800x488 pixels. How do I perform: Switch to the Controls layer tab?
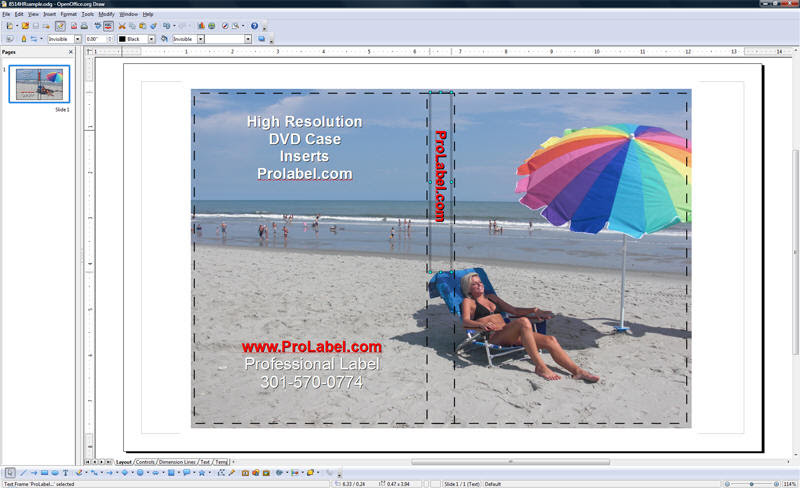coord(145,461)
